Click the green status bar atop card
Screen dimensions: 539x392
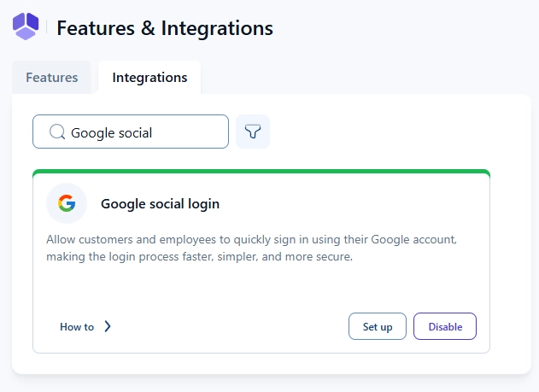pos(261,172)
